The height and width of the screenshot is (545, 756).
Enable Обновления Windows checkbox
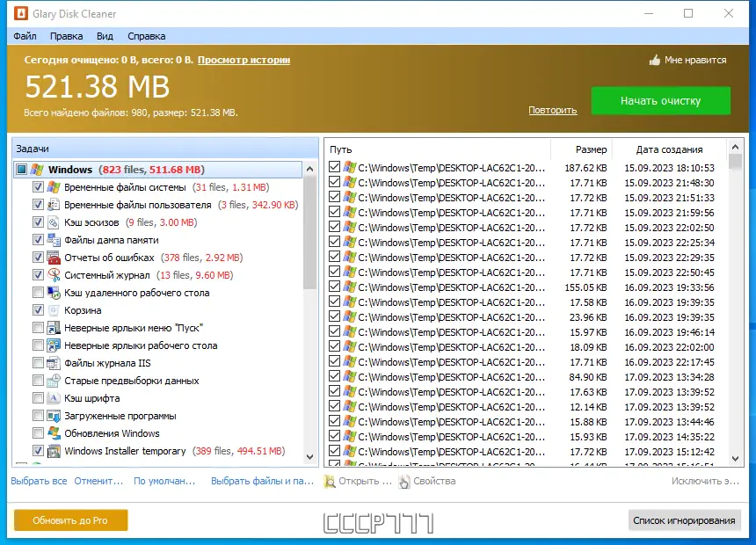pyautogui.click(x=38, y=433)
